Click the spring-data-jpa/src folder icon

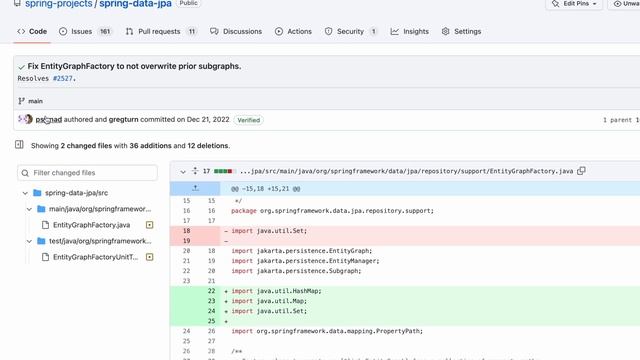[37, 193]
